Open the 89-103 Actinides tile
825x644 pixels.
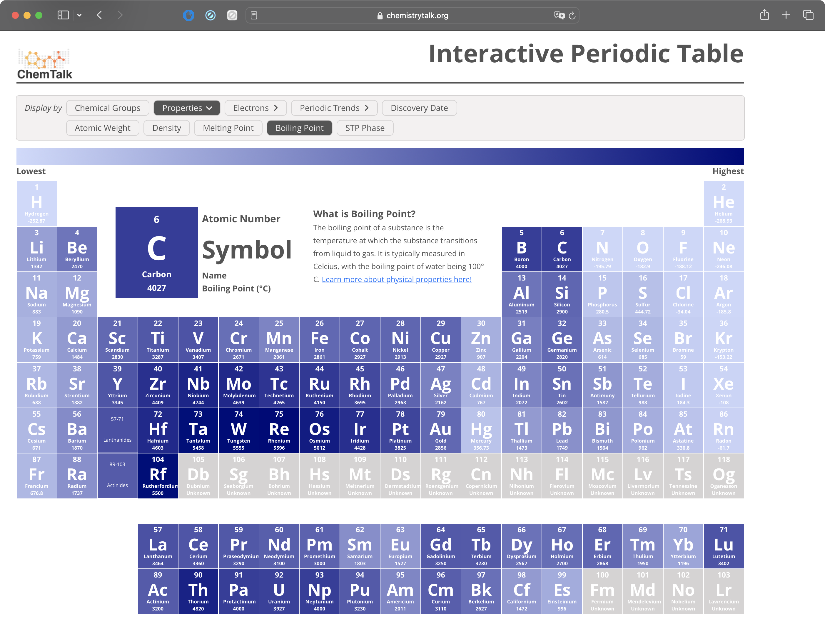117,476
